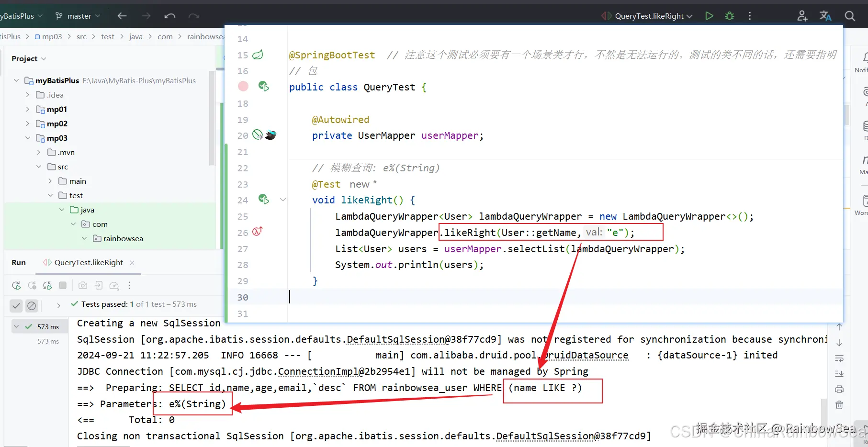Viewport: 868px width, 447px height.
Task: Start debugging with the bug icon
Action: pos(730,16)
